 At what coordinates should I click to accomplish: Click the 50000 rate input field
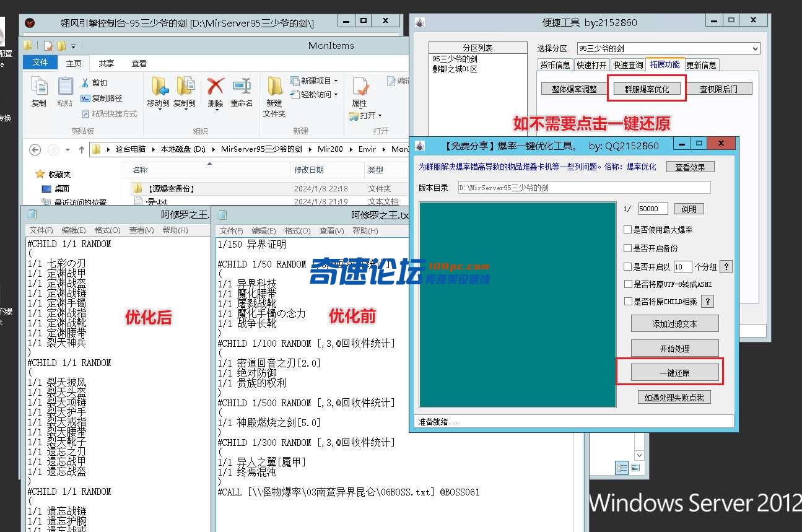tap(653, 209)
